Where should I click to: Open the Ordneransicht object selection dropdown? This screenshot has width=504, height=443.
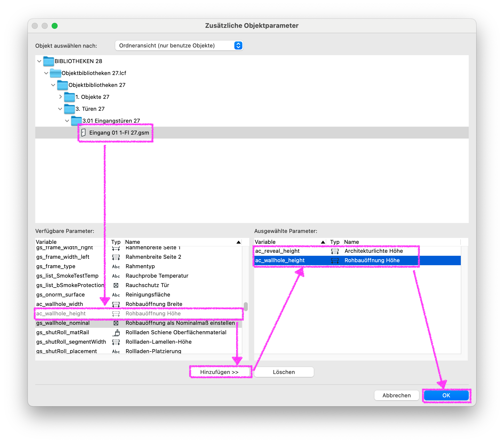[179, 46]
